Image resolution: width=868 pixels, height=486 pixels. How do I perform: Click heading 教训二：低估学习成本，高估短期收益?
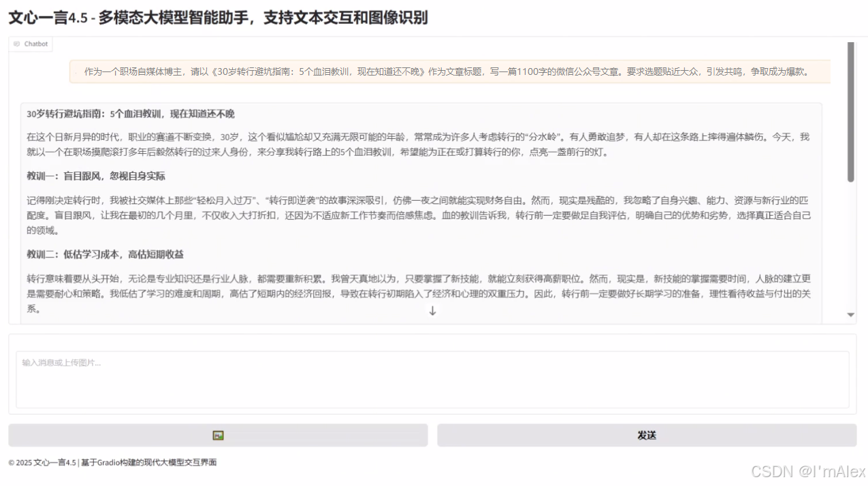[106, 254]
